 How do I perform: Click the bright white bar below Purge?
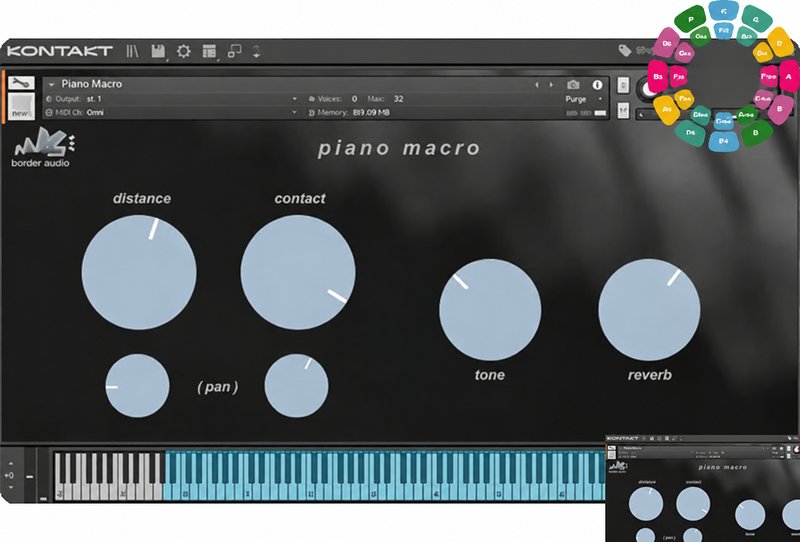tap(601, 113)
